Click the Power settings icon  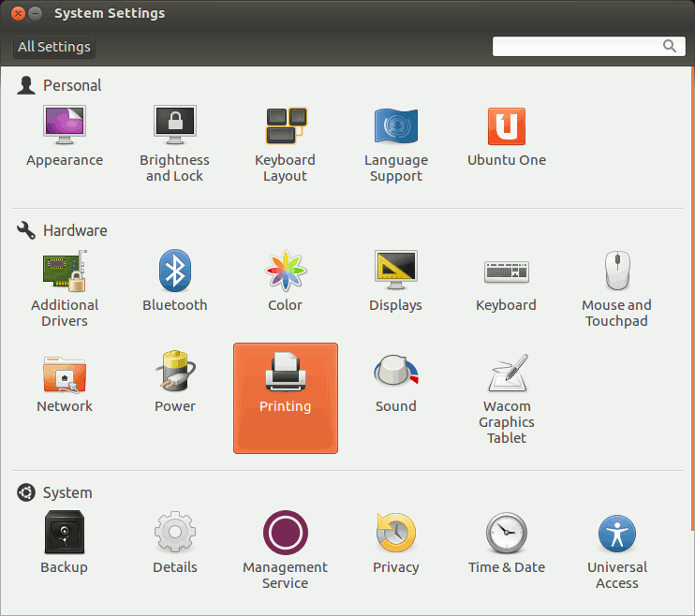point(174,374)
